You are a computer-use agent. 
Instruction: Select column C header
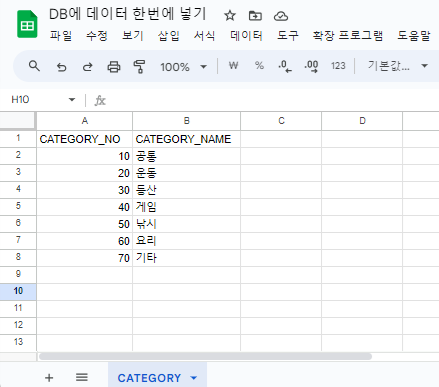pyautogui.click(x=281, y=121)
